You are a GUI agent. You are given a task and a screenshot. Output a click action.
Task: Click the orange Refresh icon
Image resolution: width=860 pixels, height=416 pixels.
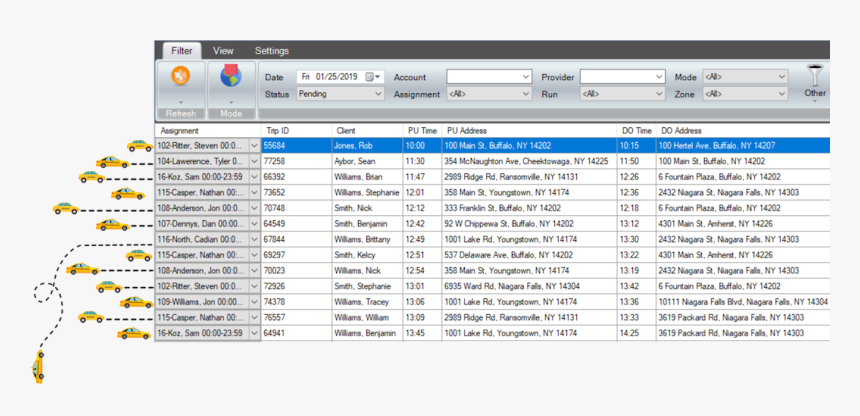[x=181, y=78]
